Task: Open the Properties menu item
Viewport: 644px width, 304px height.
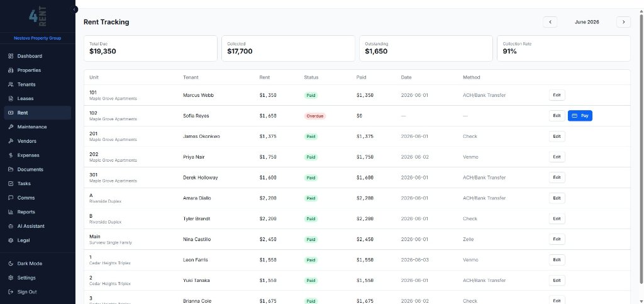Action: [37, 70]
